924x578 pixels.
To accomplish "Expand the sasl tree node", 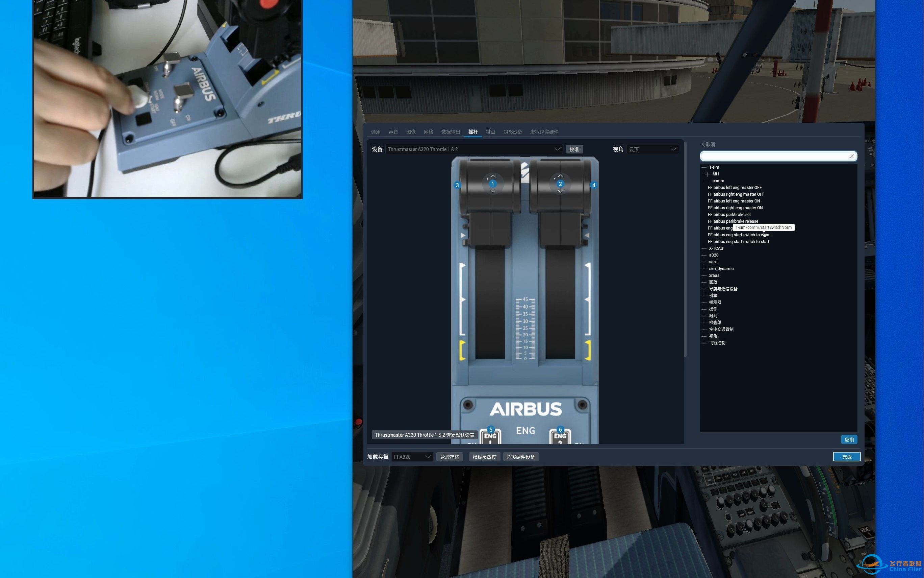I will click(704, 262).
